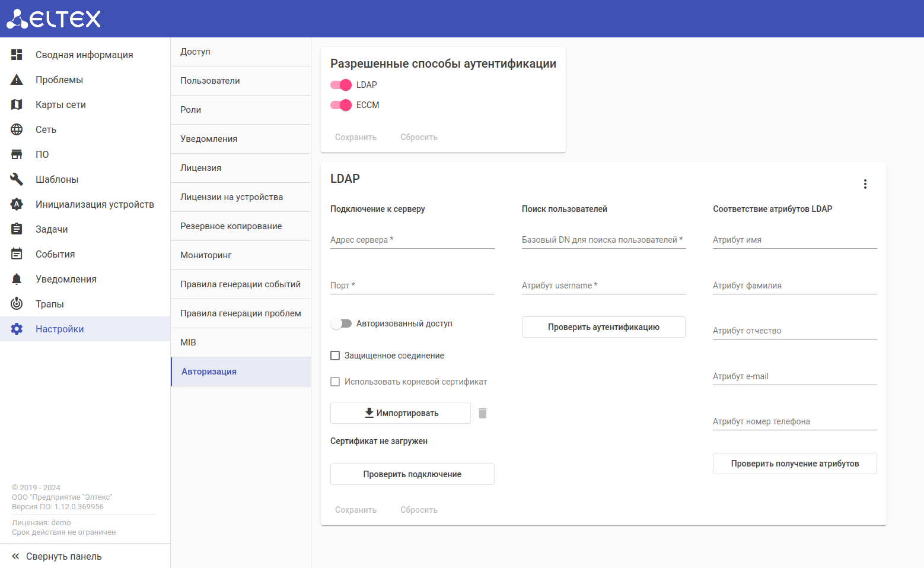Viewport: 924px width, 568px height.
Task: Switch to the Backup settings section
Action: click(231, 226)
